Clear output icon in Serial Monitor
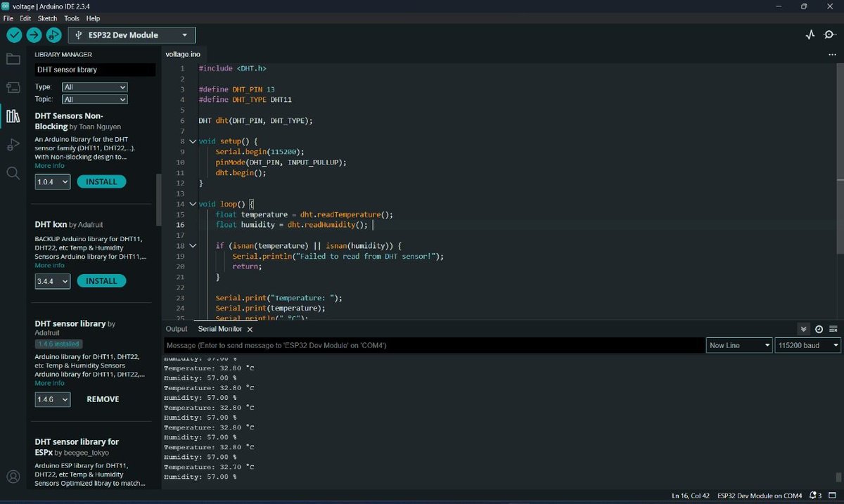The height and width of the screenshot is (504, 844). coord(833,329)
